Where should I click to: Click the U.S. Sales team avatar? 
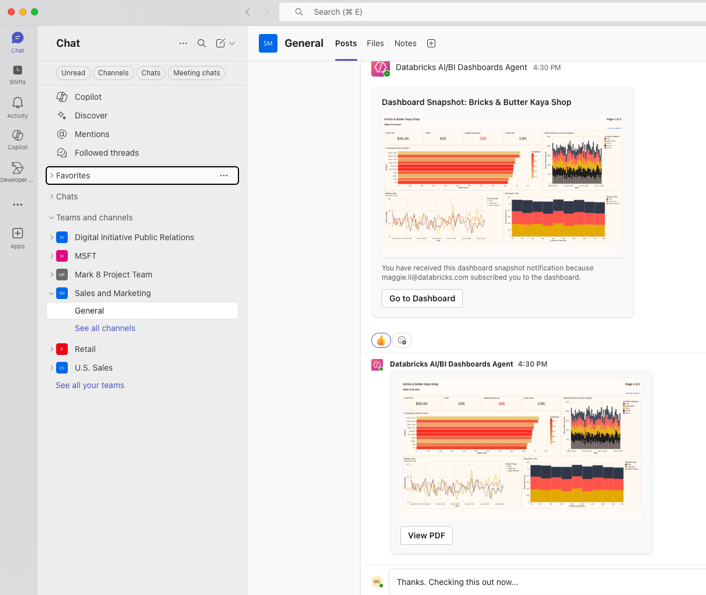click(x=62, y=368)
